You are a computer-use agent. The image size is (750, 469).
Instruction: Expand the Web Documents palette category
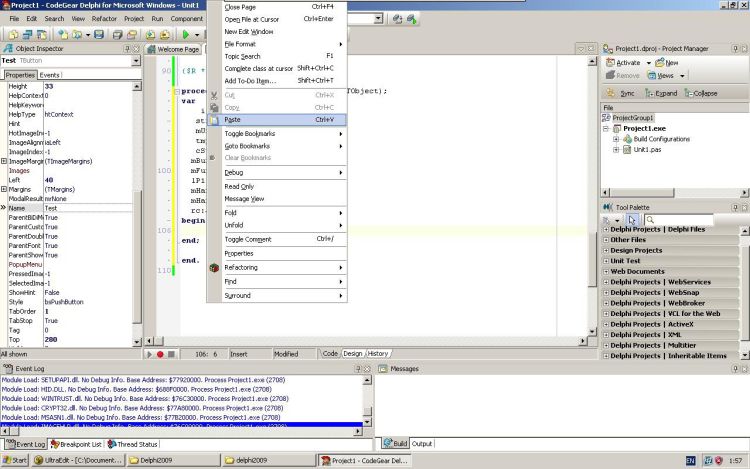tap(606, 272)
